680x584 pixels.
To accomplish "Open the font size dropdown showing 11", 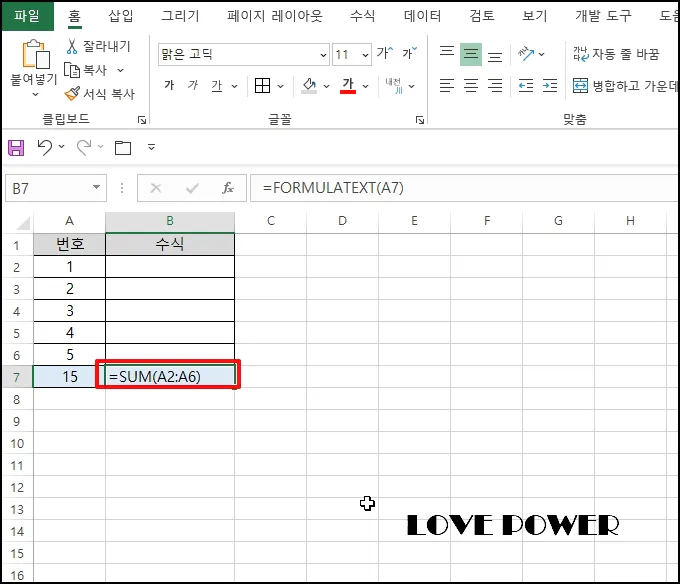I will (365, 55).
